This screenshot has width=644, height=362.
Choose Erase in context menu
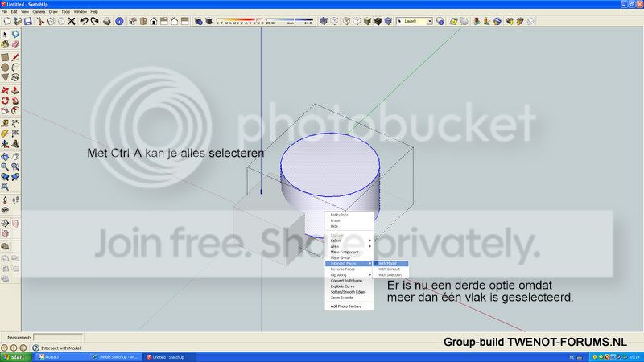tap(349, 220)
